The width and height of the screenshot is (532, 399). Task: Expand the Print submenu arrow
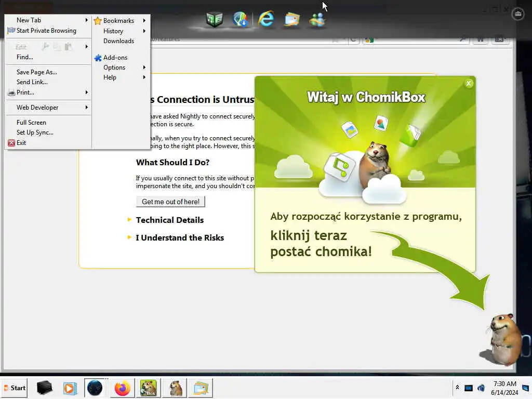[87, 92]
